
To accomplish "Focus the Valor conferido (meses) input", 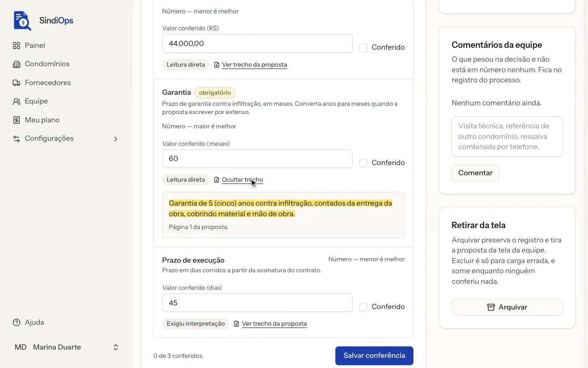I will (x=257, y=159).
